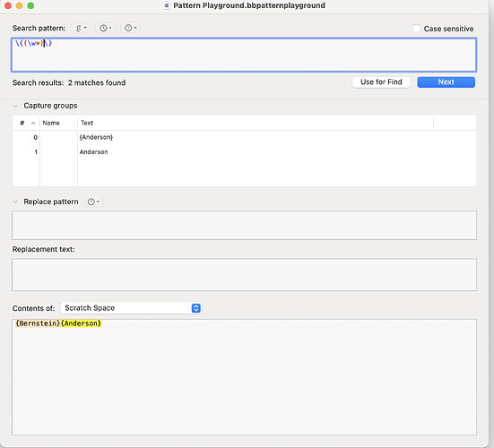
Task: Click capture group number 1 cell
Action: [36, 152]
